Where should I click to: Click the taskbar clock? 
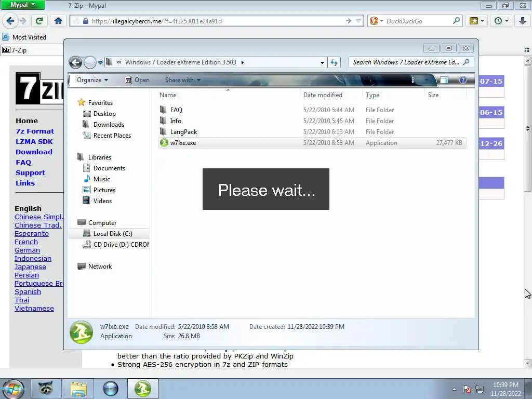click(x=506, y=389)
